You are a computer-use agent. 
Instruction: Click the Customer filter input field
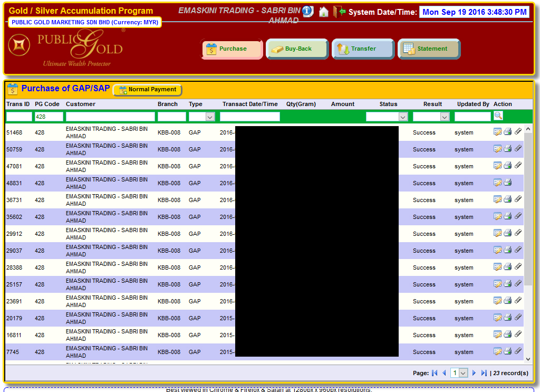point(110,117)
